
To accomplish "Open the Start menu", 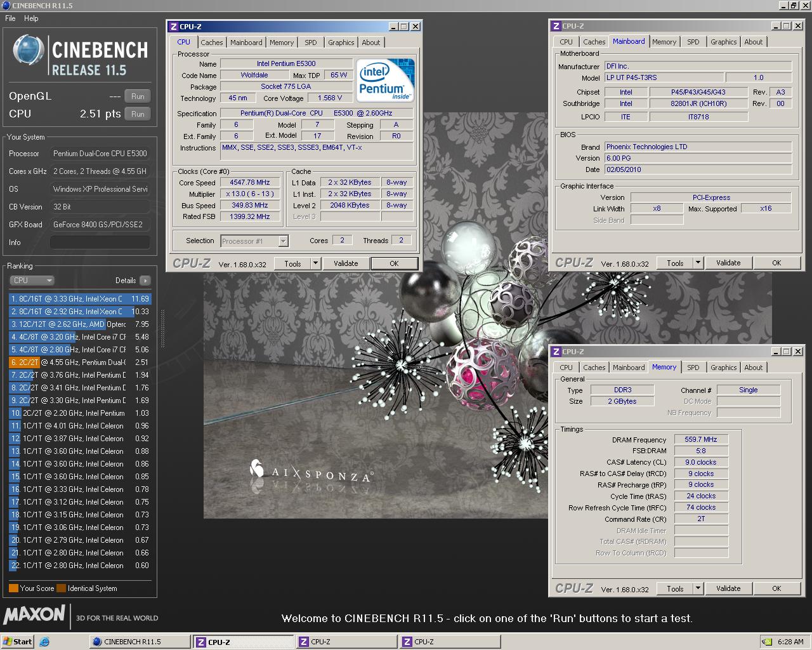I will (18, 642).
